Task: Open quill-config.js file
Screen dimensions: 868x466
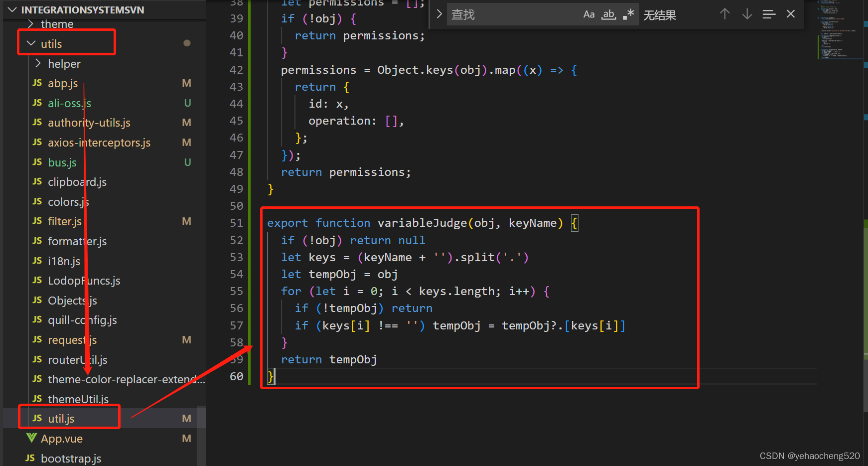Action: coord(82,320)
